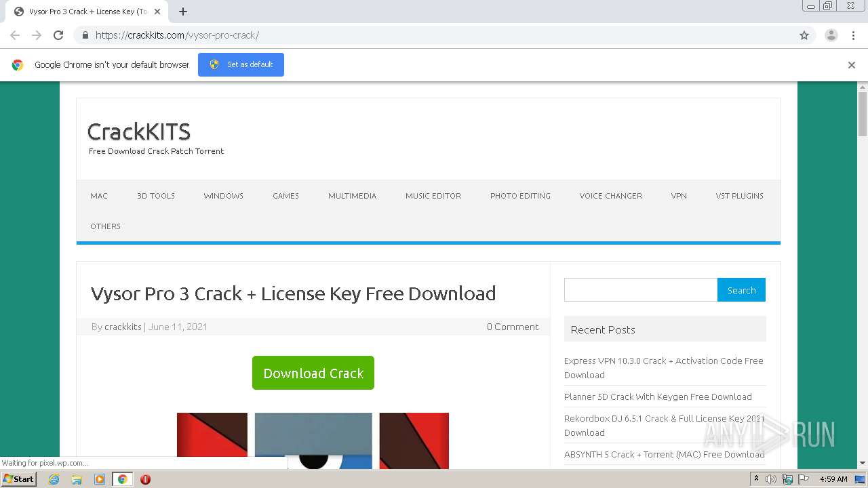Open the Chrome three-dot menu
The width and height of the screenshot is (868, 488).
click(853, 35)
